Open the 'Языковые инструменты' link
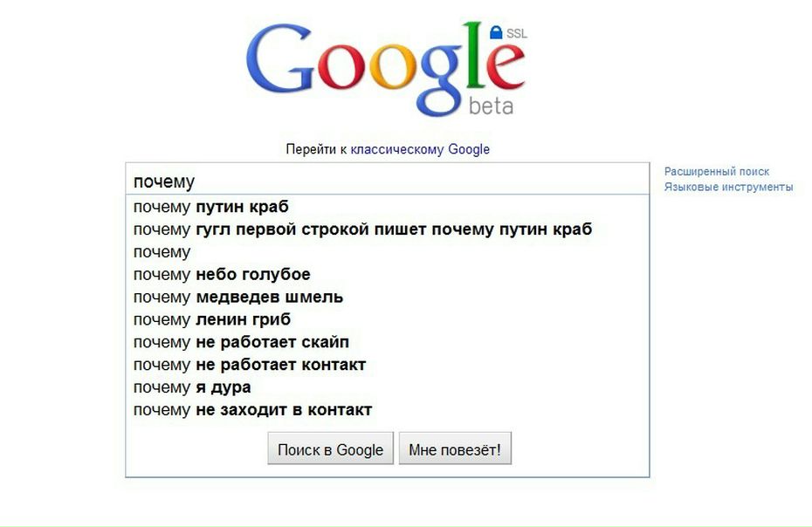Screen dimensions: 812x527 [728, 187]
